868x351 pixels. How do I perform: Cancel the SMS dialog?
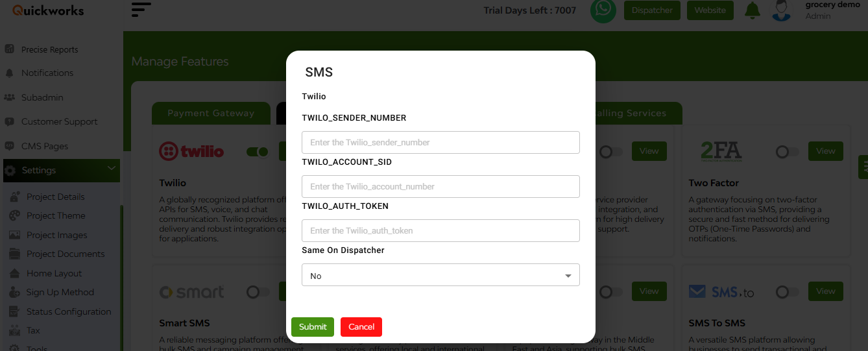(361, 327)
